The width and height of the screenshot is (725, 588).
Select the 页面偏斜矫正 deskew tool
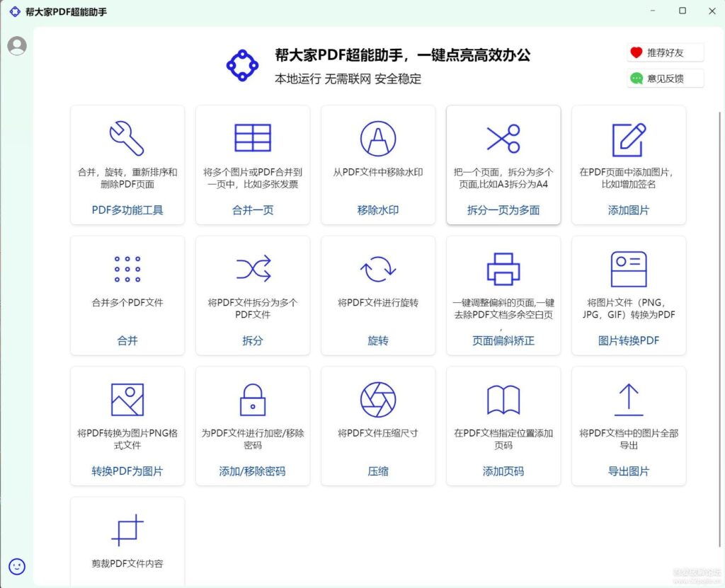tap(503, 294)
